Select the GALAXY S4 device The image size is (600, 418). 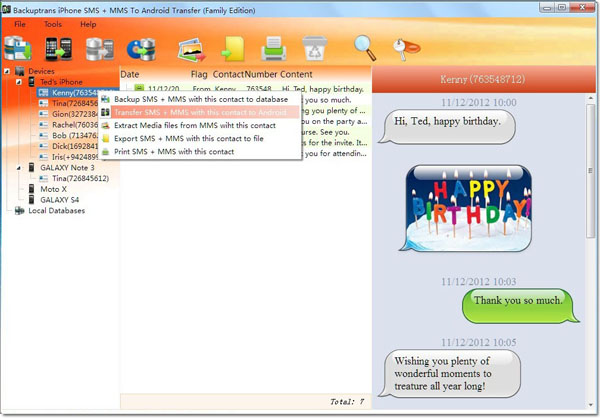click(60, 200)
